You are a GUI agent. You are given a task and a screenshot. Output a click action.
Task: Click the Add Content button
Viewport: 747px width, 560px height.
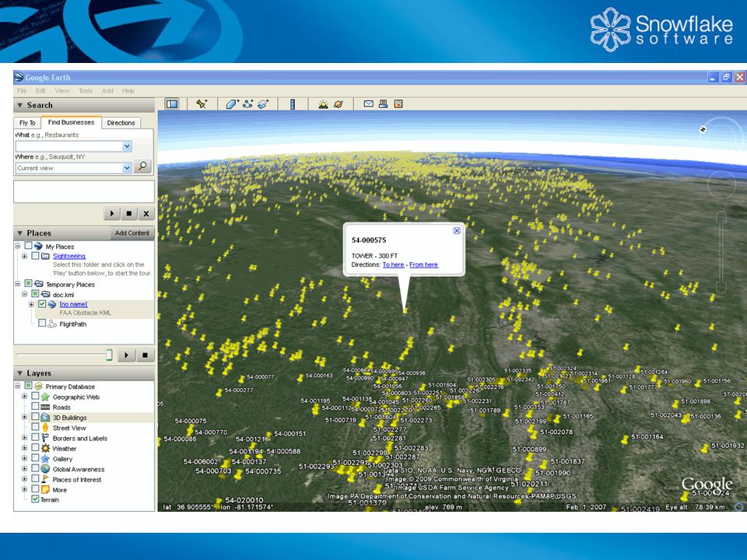(132, 233)
